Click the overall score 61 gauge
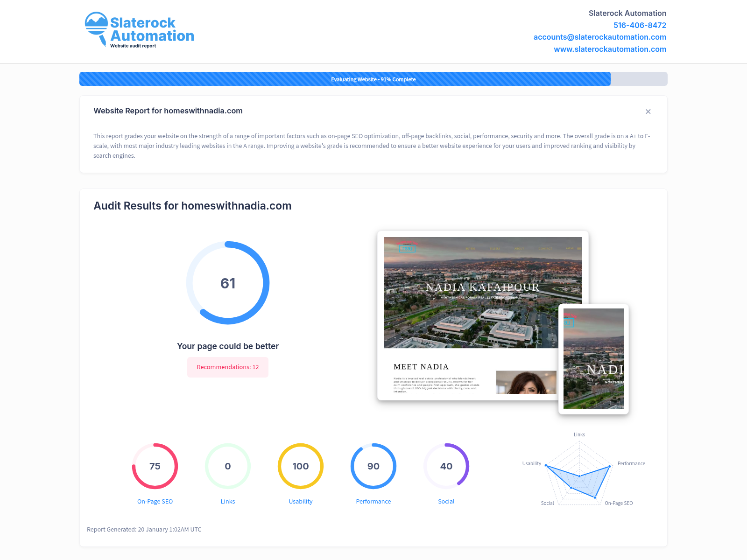The image size is (747, 560). click(x=228, y=283)
